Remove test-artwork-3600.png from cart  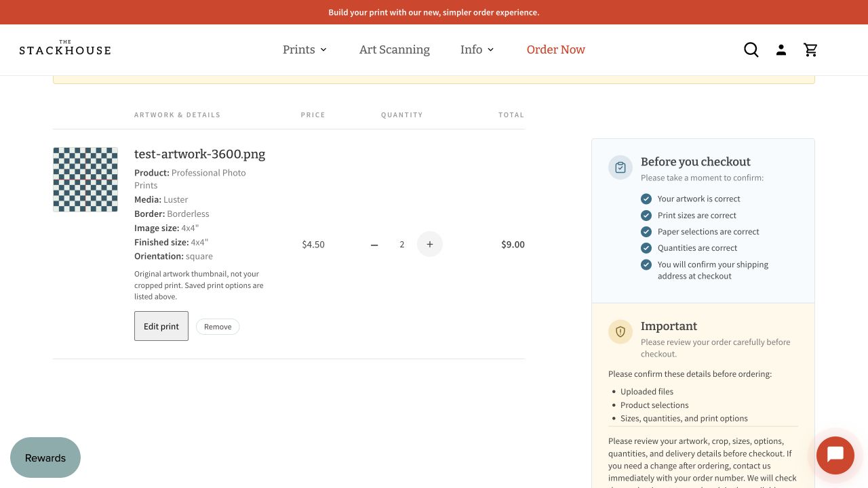point(218,327)
